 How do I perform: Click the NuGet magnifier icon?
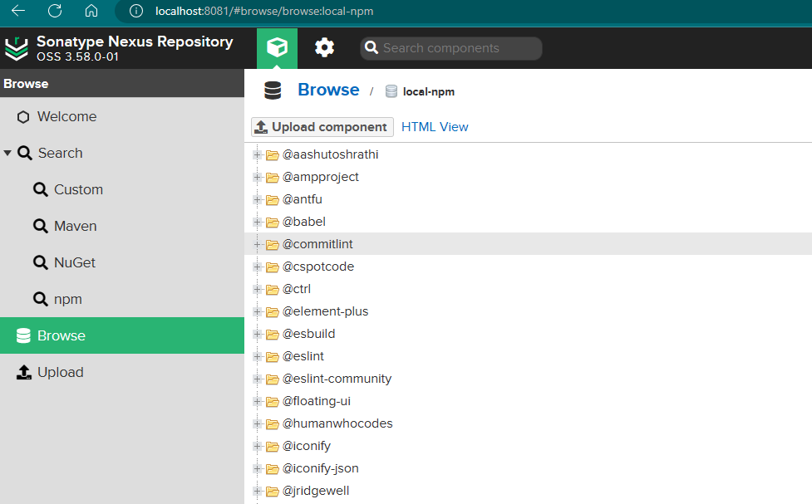[41, 262]
